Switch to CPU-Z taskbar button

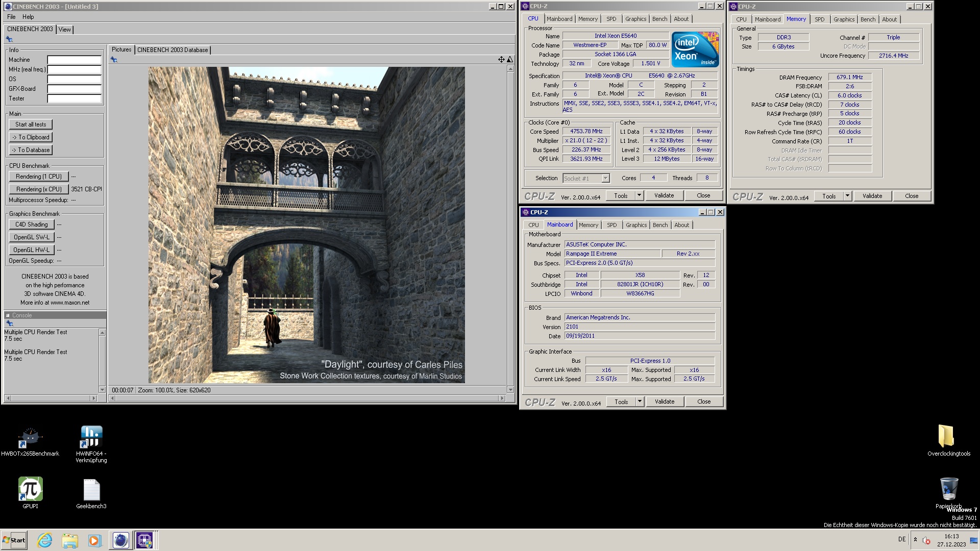point(144,540)
